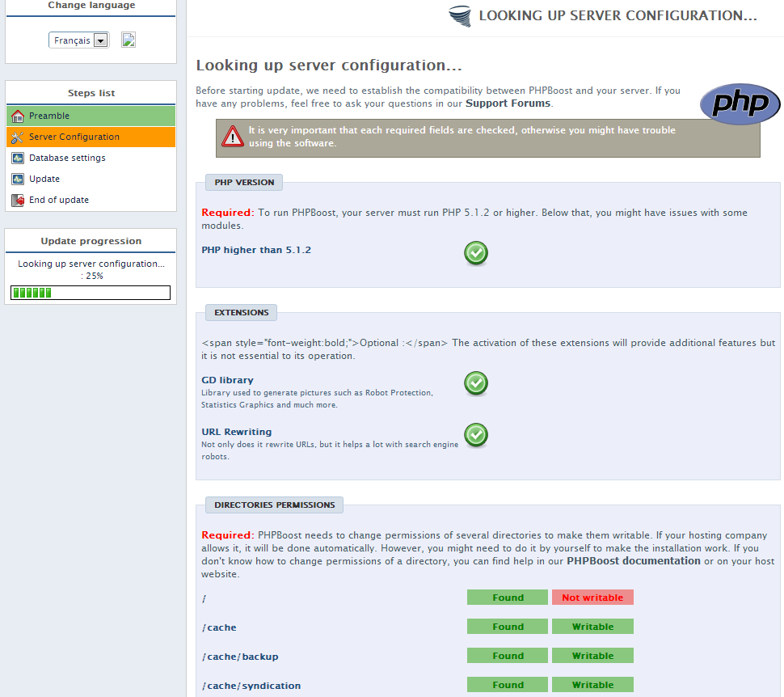Select Preamble in the steps list
Screen dimensions: 784x697
click(49, 116)
